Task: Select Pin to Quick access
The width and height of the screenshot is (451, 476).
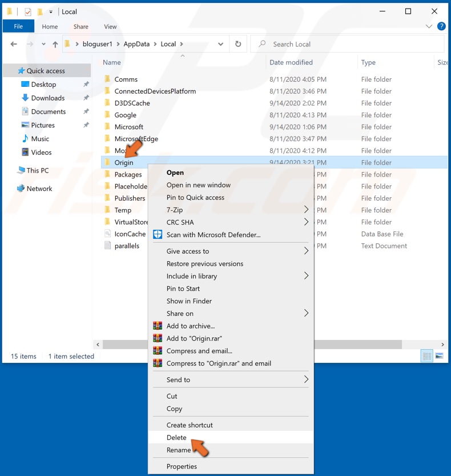Action: 231,197
